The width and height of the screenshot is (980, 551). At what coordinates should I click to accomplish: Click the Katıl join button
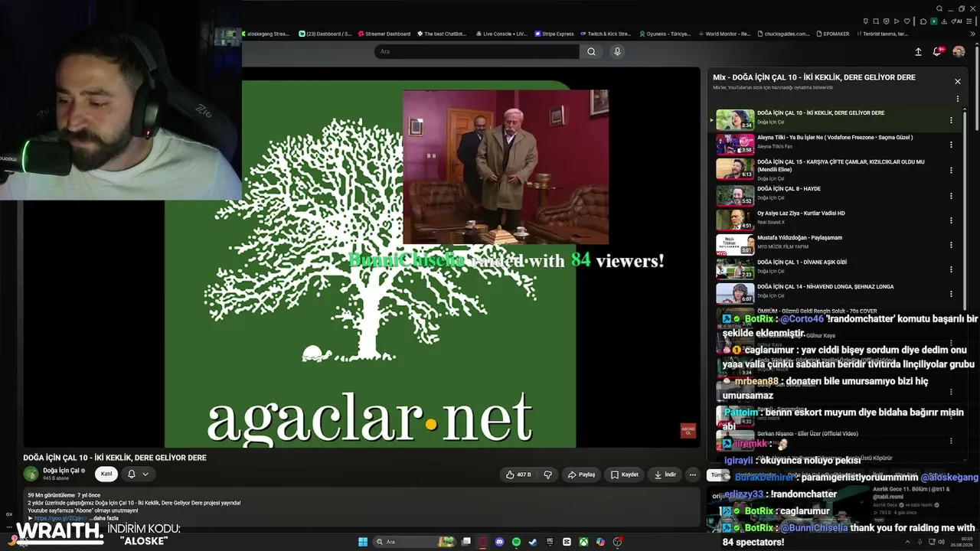[106, 474]
